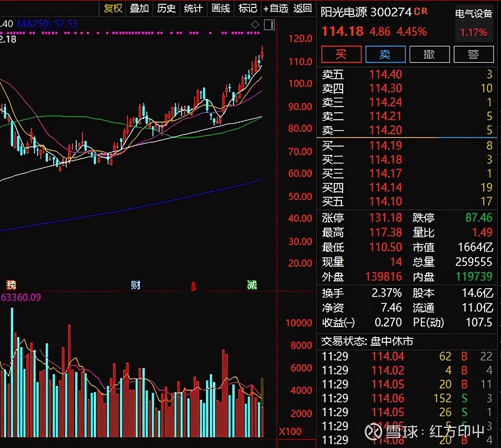Click the MA250 indicator label
Screen dimensions: 501x448
click(x=47, y=24)
